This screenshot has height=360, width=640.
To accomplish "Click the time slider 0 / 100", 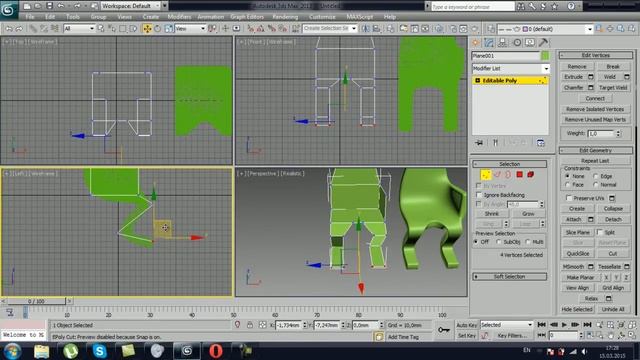I will (36, 301).
